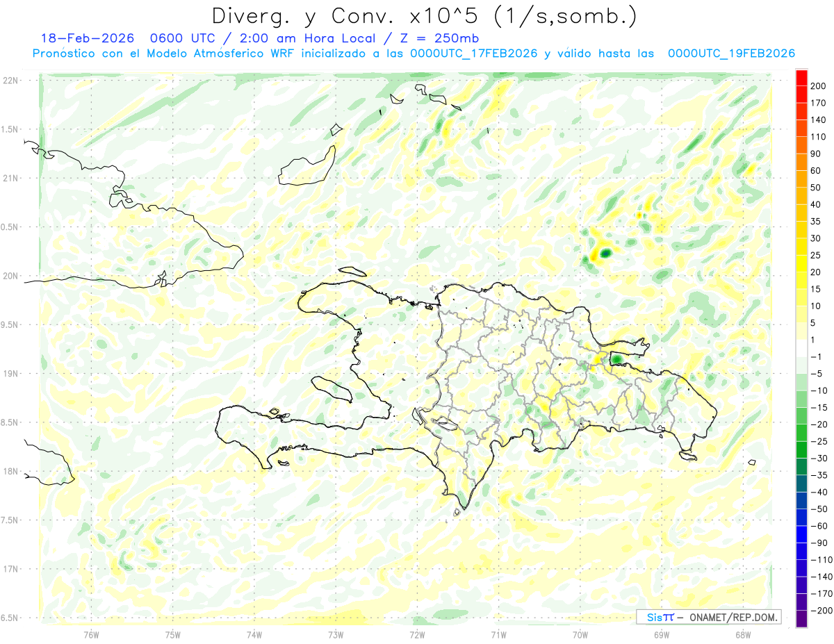
Task: Click the '68W' longitude label
Action: click(743, 634)
